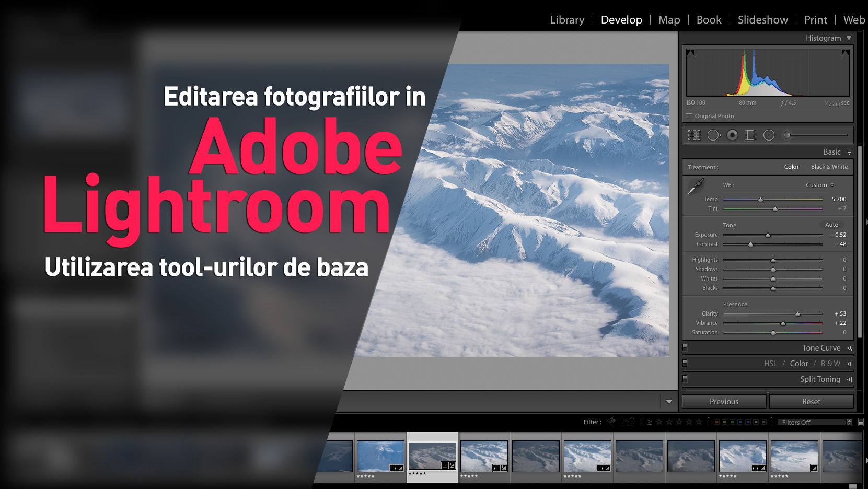Screen dimensions: 868x489
Task: Enable the Original Photo checkbox
Action: tap(689, 116)
